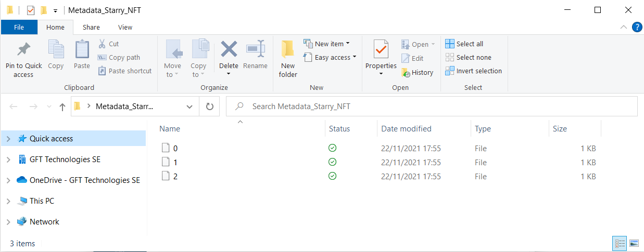The image size is (644, 252).
Task: Open Customize Quick Access Toolbar dropdown
Action: click(55, 10)
